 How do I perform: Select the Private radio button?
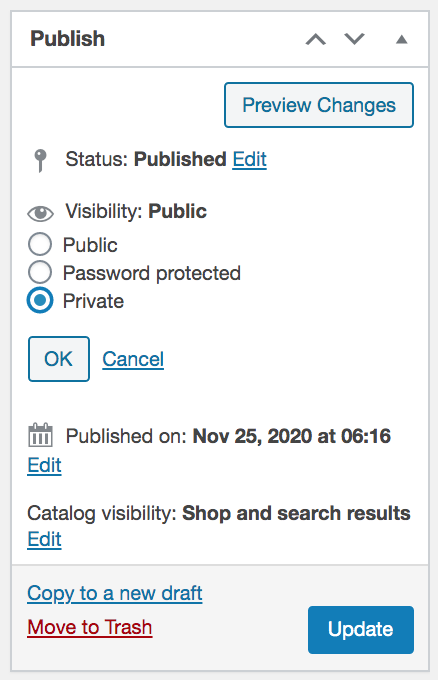40,300
